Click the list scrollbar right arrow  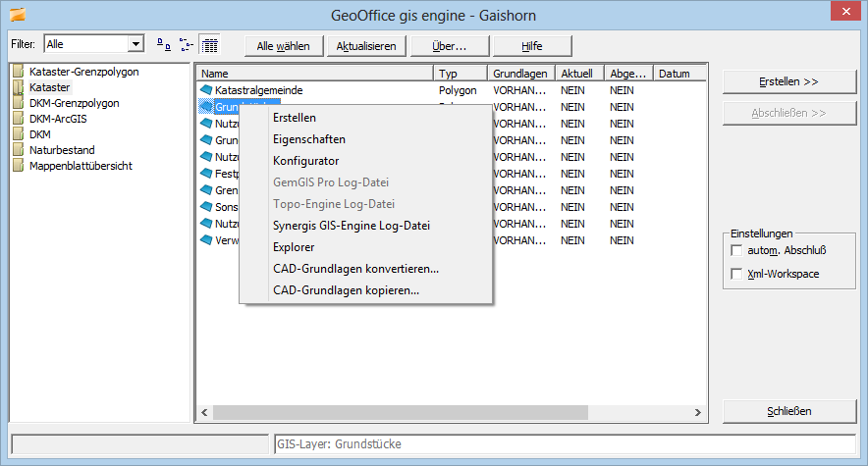697,412
